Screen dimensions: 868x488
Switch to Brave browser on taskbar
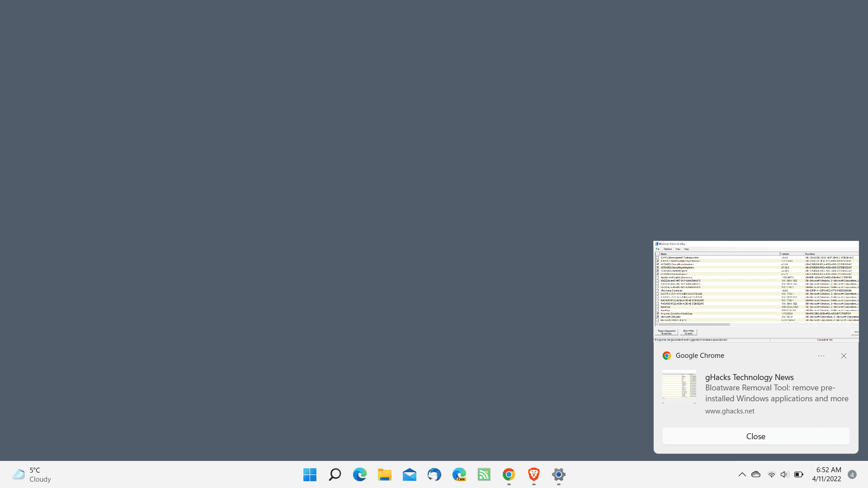[534, 474]
